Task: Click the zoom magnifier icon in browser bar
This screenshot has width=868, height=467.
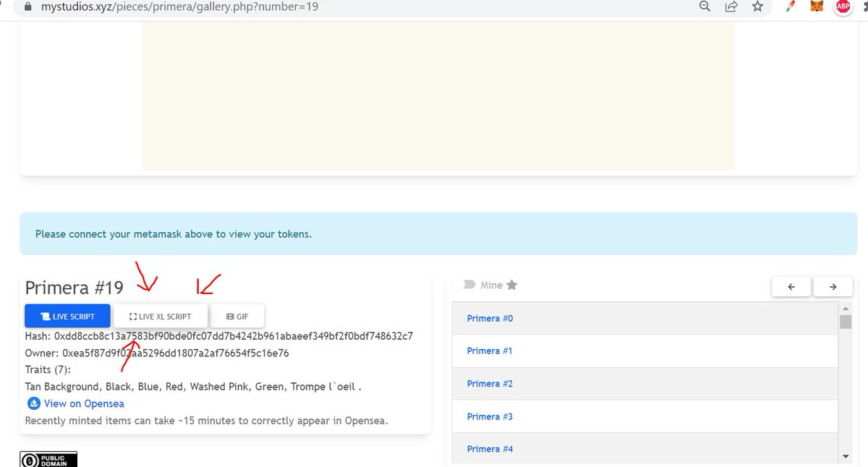Action: pos(705,7)
